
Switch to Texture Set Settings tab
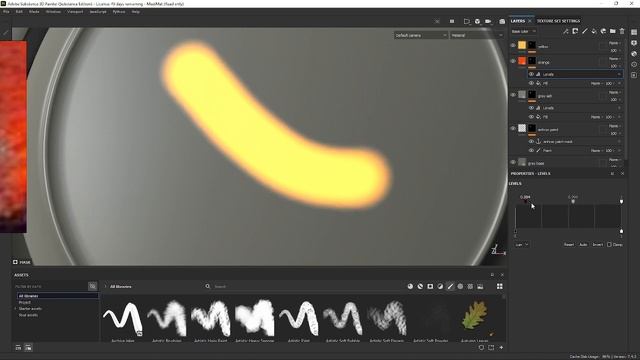tap(558, 21)
